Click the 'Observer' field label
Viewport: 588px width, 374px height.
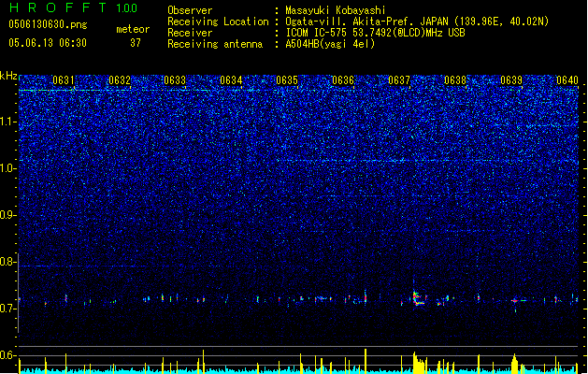tap(190, 10)
